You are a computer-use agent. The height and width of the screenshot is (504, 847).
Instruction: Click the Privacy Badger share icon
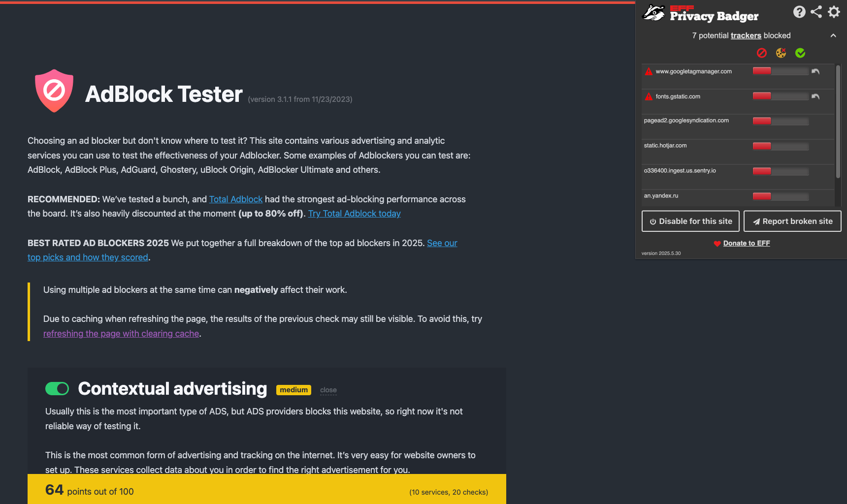816,12
